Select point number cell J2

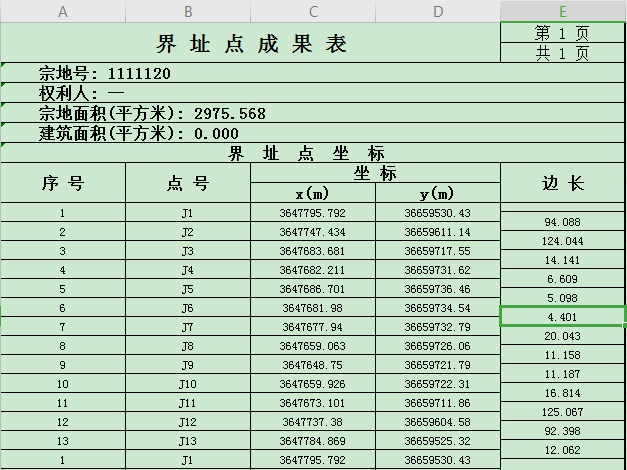point(188,232)
